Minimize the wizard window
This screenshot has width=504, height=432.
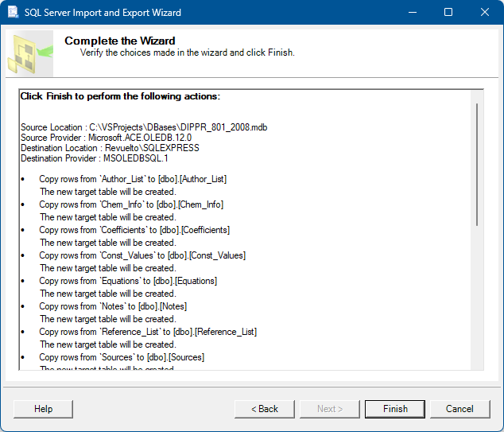click(413, 12)
